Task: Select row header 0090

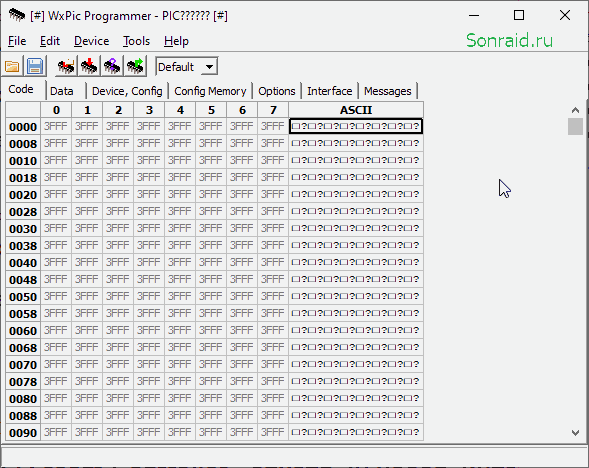Action: pos(23,433)
